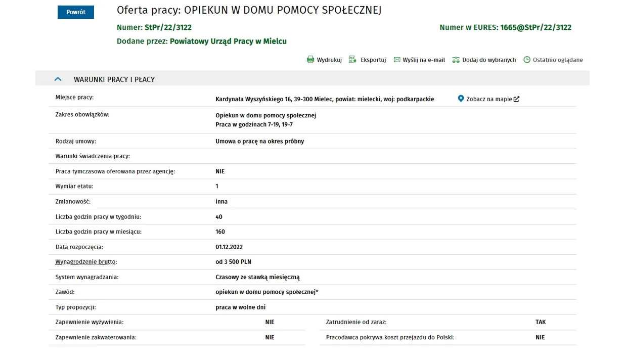Click the export icon next to Eksportuj
625x364 pixels.
353,60
